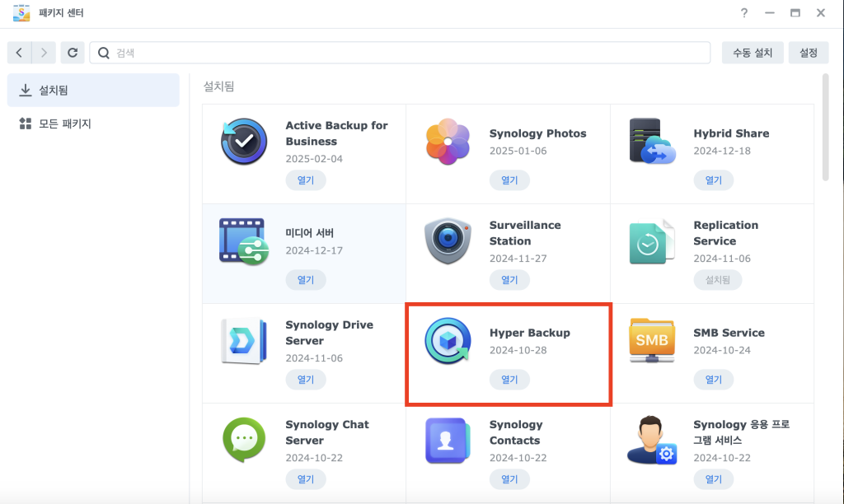Click the search magnifier icon

coord(103,53)
